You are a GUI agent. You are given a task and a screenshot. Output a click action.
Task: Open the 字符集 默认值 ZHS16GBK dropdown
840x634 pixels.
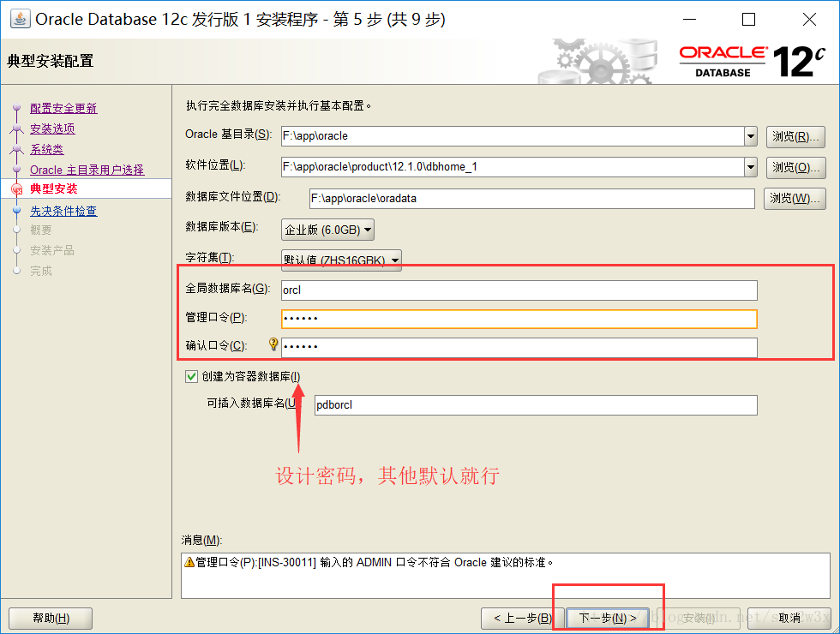(341, 260)
